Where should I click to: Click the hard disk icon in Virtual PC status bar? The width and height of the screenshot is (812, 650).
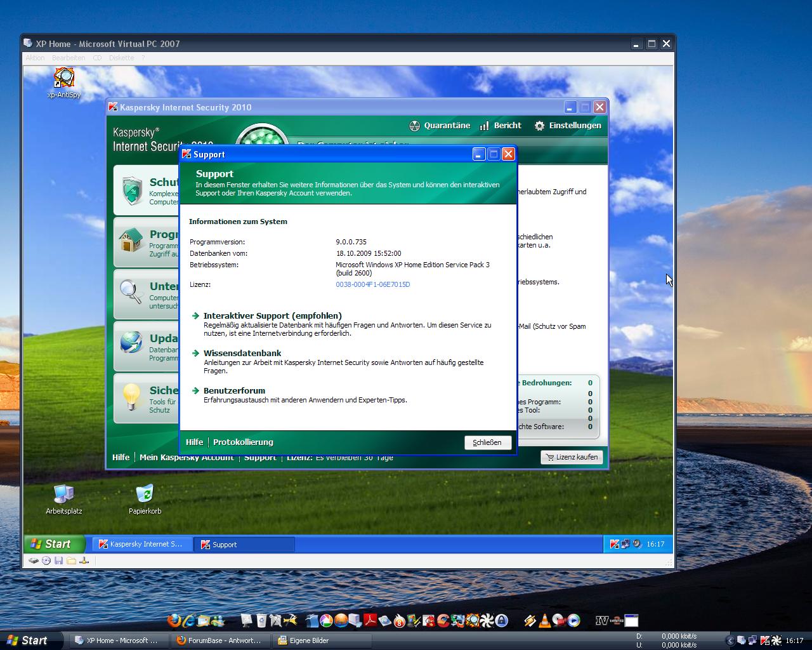(34, 560)
